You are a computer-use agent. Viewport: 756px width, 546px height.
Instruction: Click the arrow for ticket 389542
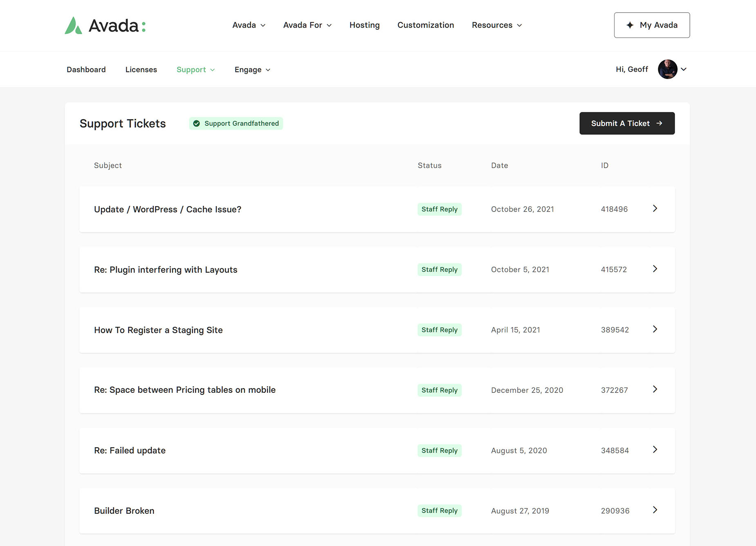655,329
